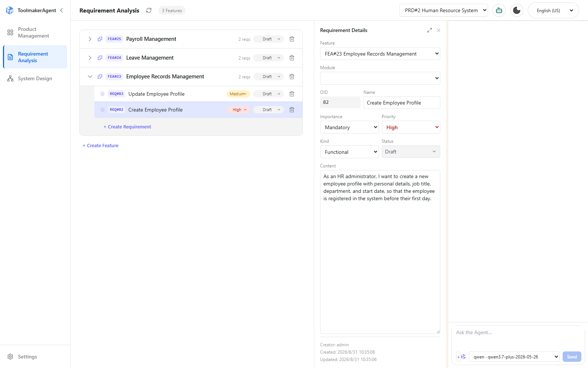Close the Requirement Details panel
This screenshot has width=588, height=368.
click(438, 30)
